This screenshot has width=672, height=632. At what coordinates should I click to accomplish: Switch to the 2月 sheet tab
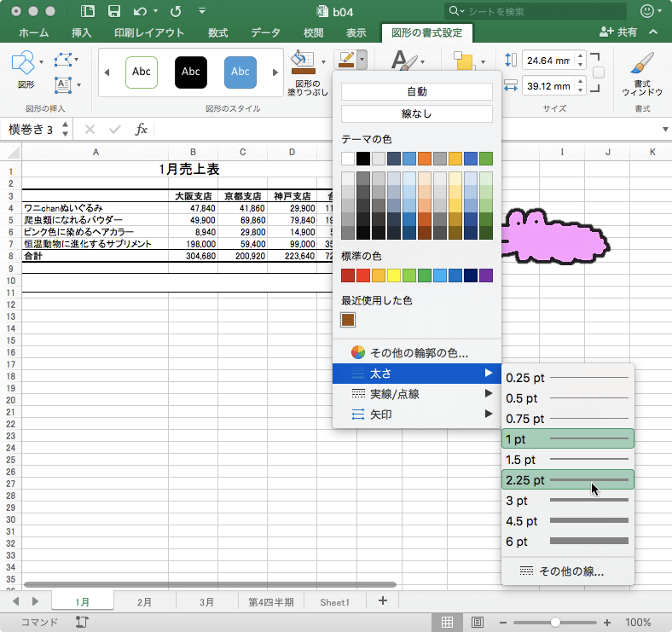(x=144, y=602)
